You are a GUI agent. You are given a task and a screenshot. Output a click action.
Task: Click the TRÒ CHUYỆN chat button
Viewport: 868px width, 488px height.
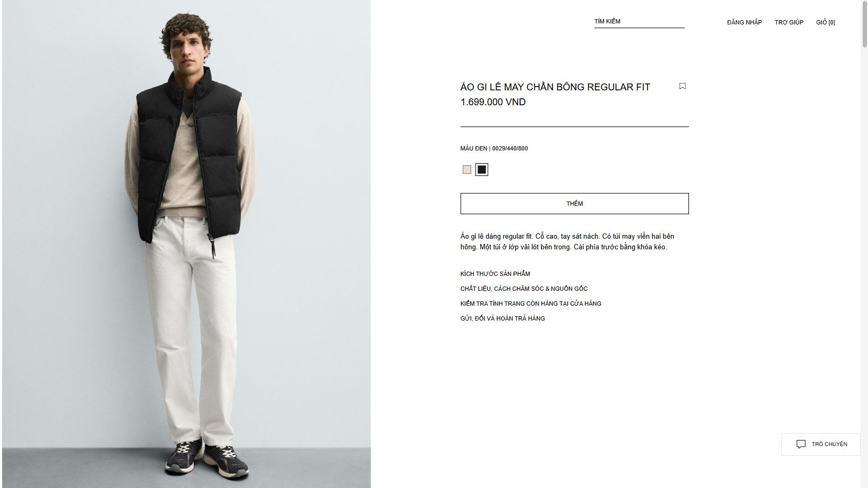click(x=821, y=444)
